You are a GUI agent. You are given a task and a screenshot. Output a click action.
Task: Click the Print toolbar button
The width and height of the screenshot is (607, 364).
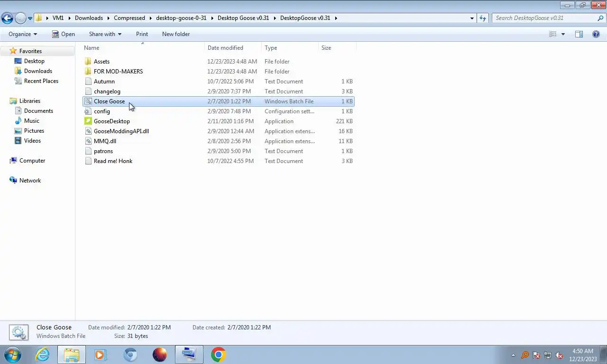[x=142, y=34]
